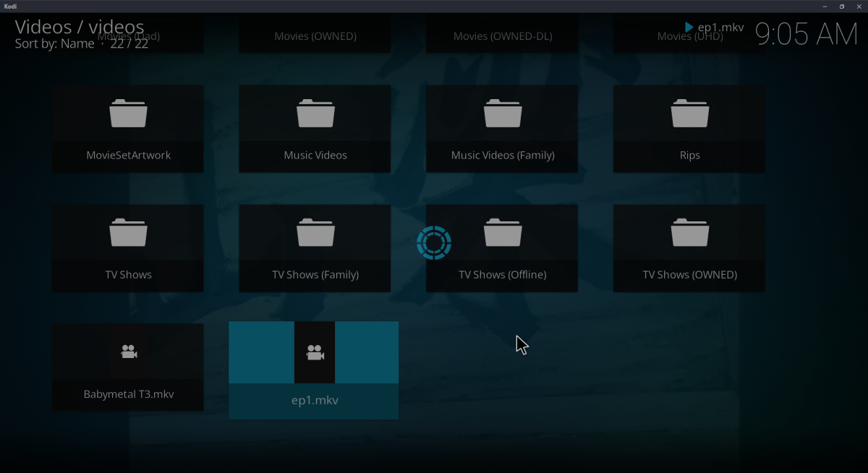Click the highlighted ep1.mkv file name
The image size is (868, 473).
point(315,401)
